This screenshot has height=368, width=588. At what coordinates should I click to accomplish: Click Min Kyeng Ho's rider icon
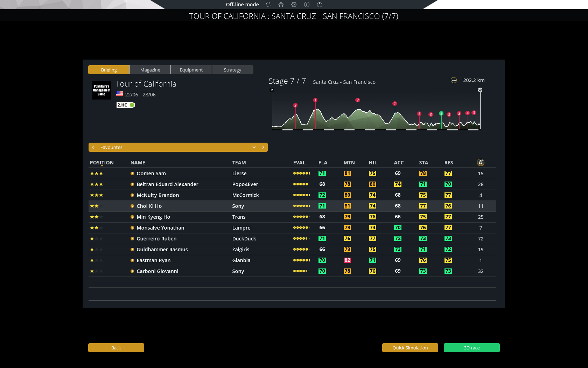(132, 217)
